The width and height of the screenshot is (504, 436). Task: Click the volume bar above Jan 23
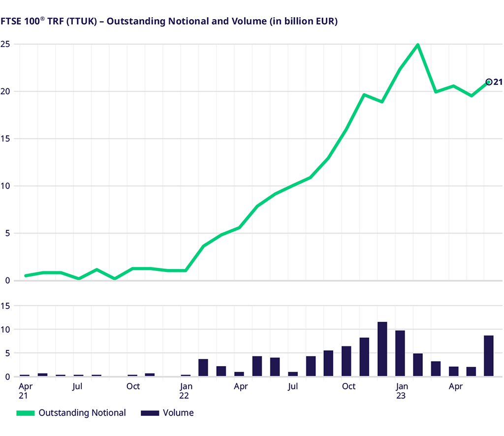tap(400, 353)
